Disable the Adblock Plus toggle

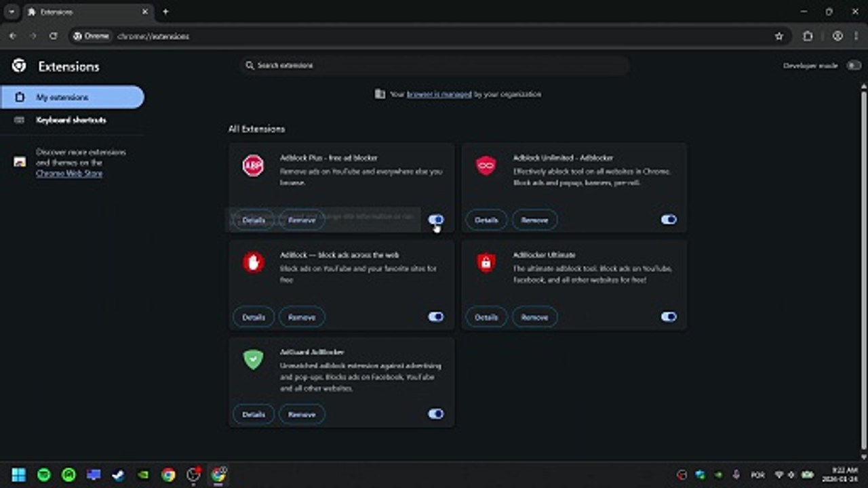(x=436, y=220)
